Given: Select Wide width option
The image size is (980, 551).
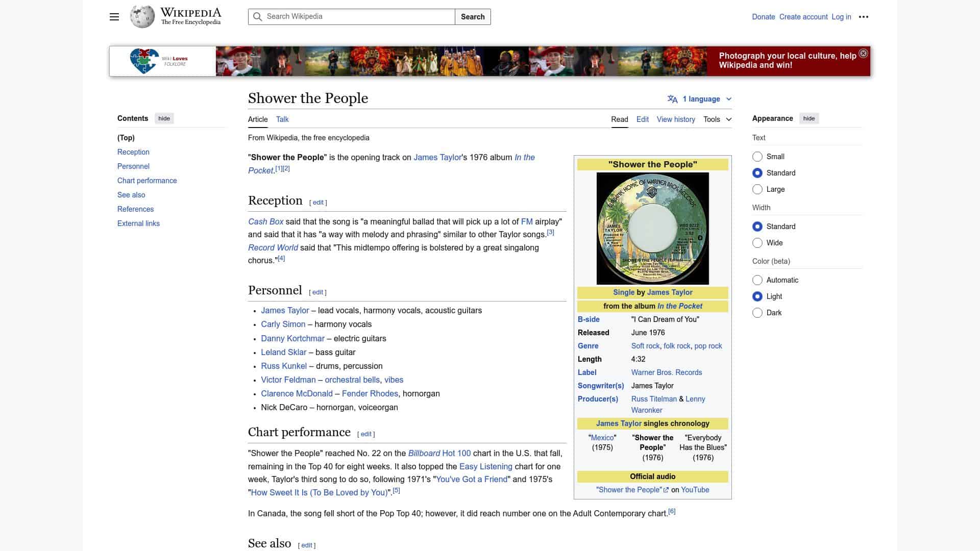Looking at the screenshot, I should 757,243.
